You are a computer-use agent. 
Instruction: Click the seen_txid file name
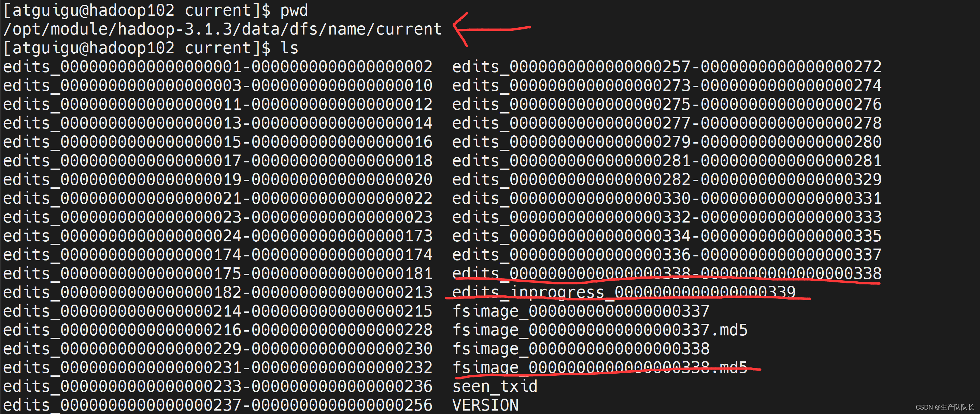click(495, 386)
